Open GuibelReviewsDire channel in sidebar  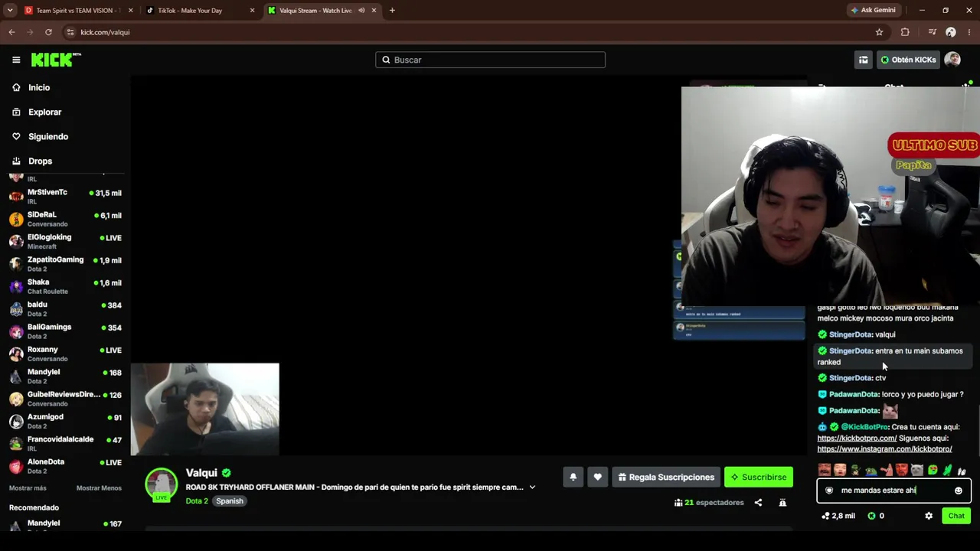coord(66,399)
